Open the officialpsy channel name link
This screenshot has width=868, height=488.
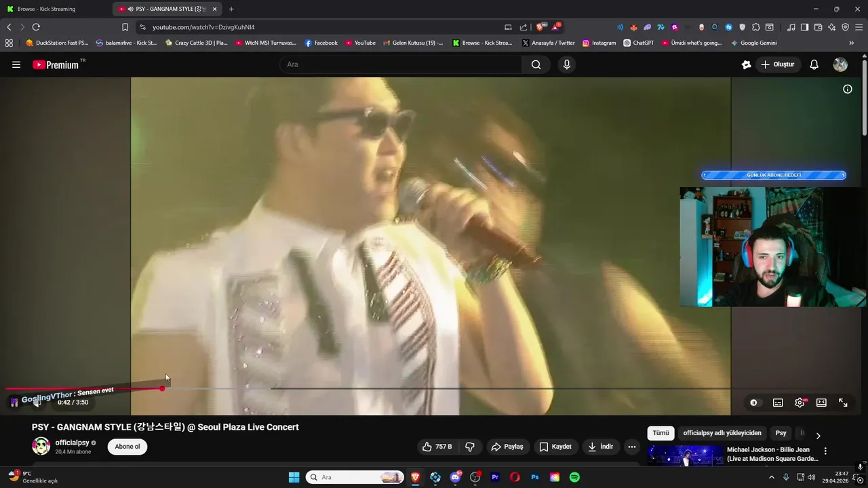pos(72,443)
